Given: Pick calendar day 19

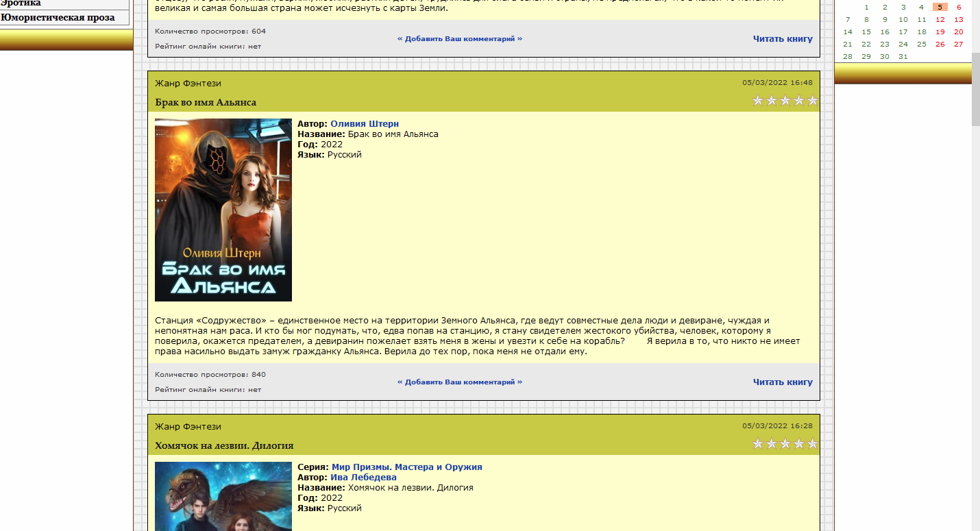Looking at the screenshot, I should pos(940,32).
